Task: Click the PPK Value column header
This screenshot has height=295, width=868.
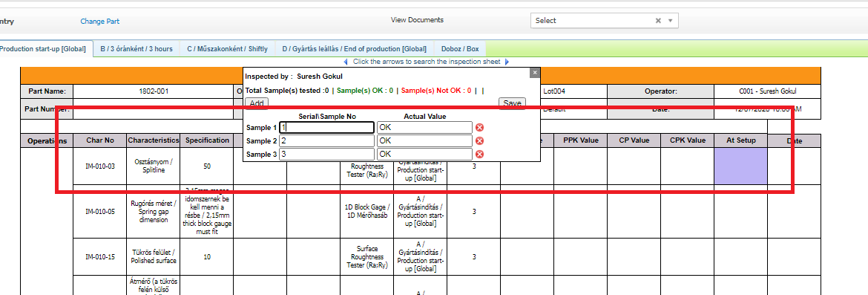Action: [x=581, y=140]
